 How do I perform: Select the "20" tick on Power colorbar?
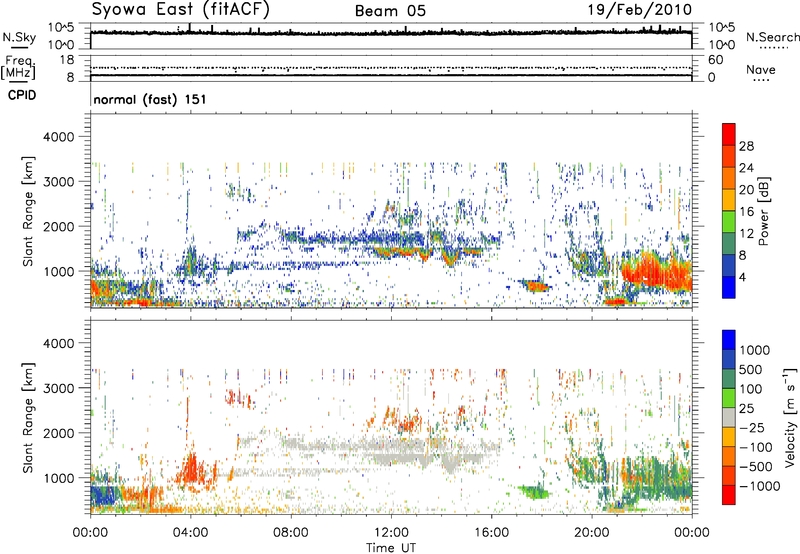[746, 190]
